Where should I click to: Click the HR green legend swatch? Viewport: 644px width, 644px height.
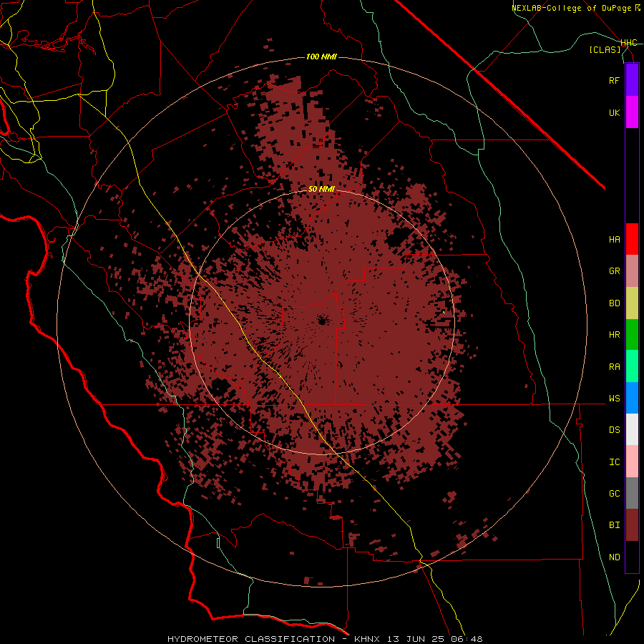[632, 335]
